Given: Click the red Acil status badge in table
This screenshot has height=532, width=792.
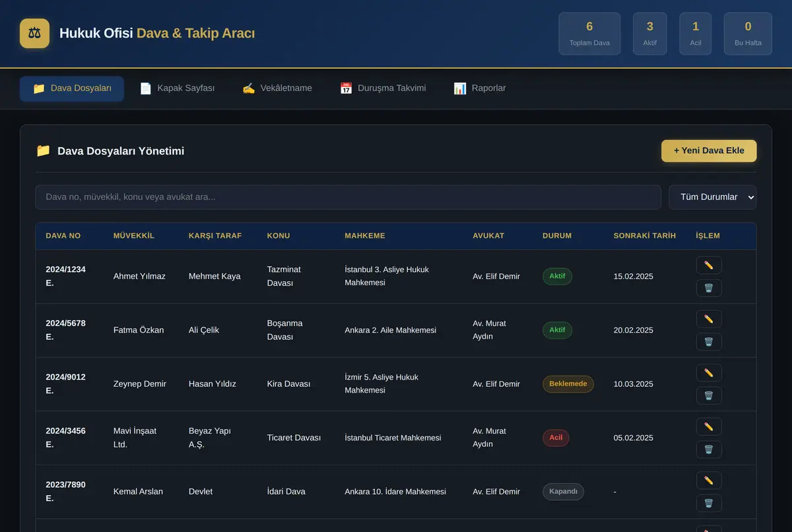Looking at the screenshot, I should pyautogui.click(x=556, y=438).
